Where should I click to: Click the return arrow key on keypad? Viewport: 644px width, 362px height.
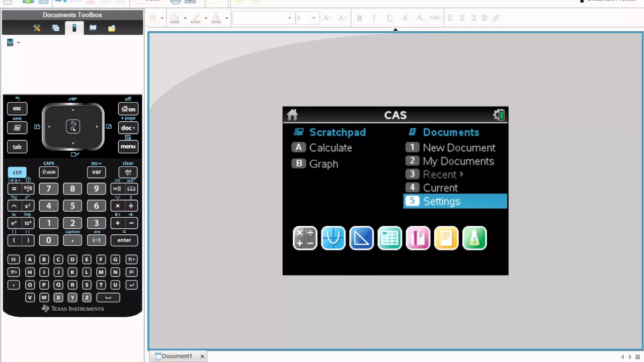[131, 285]
